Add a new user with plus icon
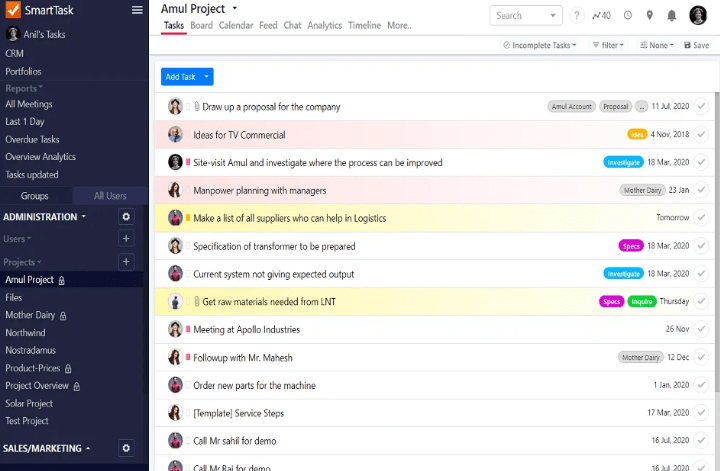 [x=126, y=238]
